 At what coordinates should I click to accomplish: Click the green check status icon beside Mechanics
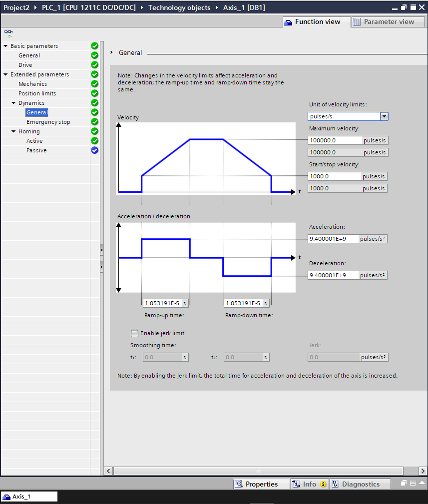click(x=95, y=84)
